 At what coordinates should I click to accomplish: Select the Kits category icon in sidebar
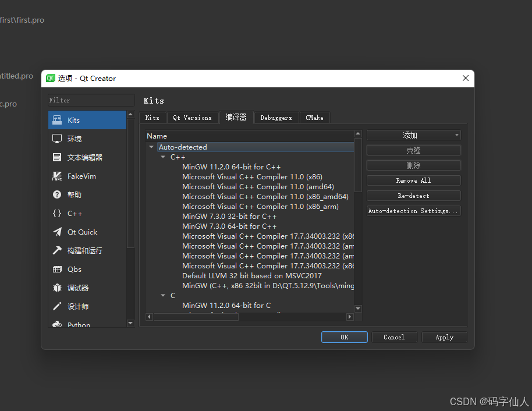(57, 120)
